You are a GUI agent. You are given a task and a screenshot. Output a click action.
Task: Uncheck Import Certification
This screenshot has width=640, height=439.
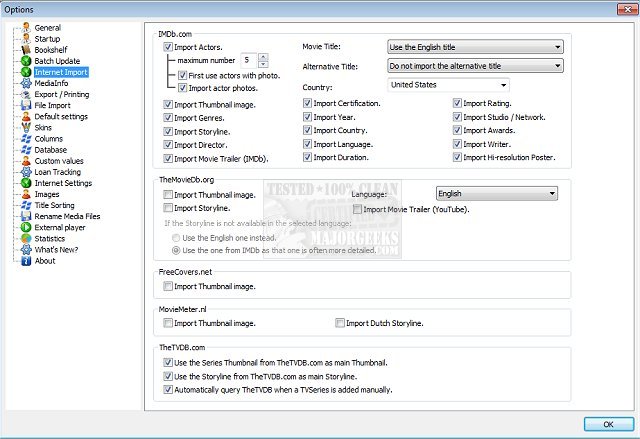307,103
